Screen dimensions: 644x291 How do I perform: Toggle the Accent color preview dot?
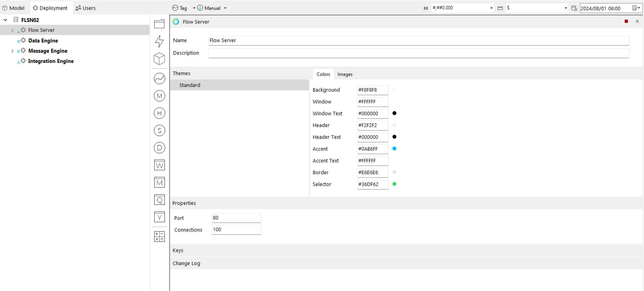(x=395, y=148)
